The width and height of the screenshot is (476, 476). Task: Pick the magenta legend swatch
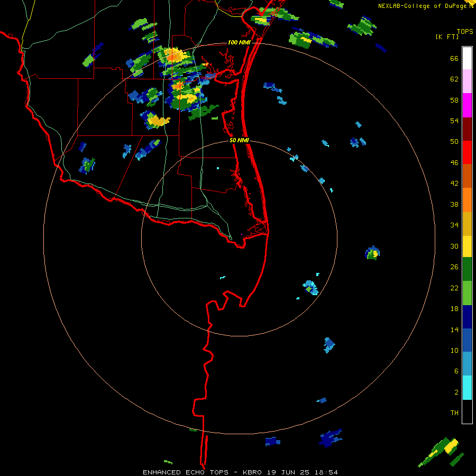[x=467, y=105]
